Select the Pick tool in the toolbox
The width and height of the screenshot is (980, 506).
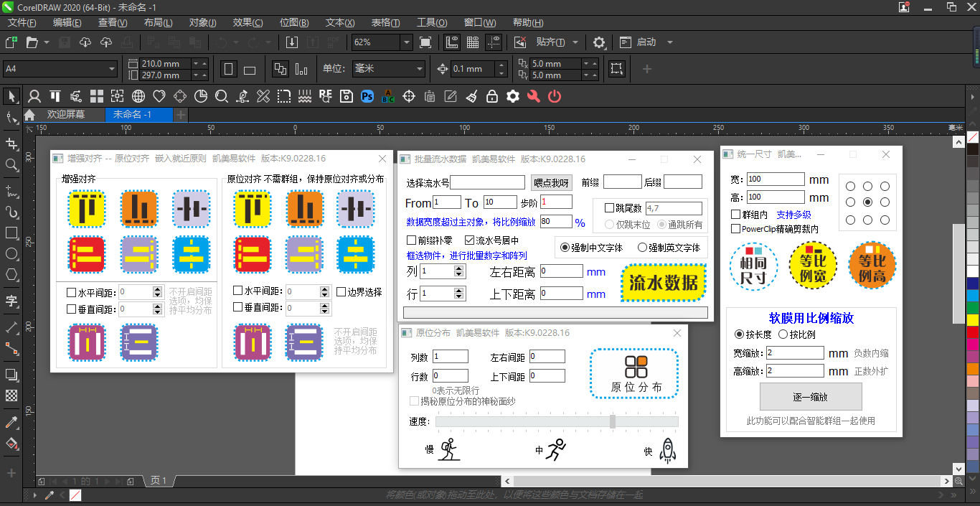[11, 97]
